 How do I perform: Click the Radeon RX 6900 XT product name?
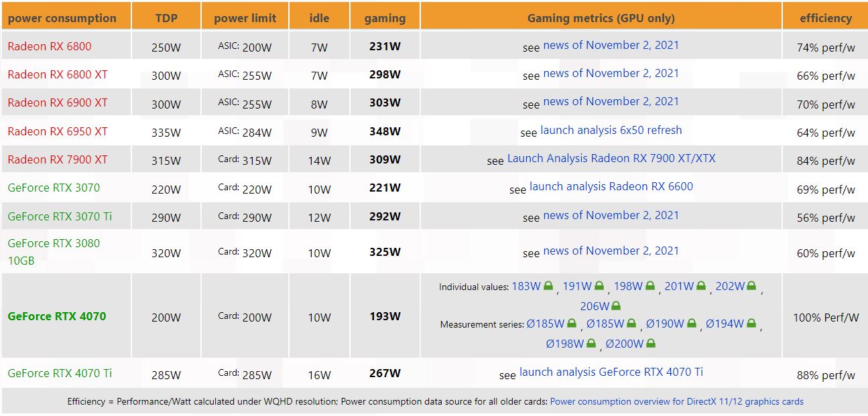[58, 102]
